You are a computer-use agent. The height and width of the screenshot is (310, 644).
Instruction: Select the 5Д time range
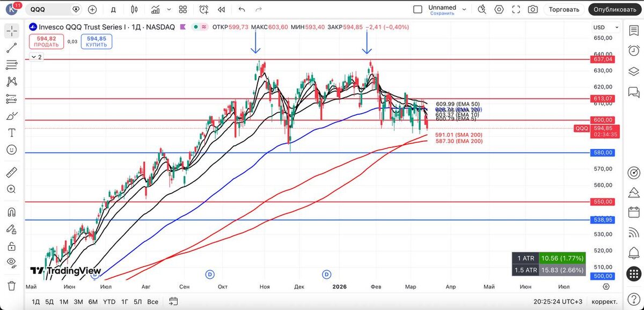click(49, 301)
